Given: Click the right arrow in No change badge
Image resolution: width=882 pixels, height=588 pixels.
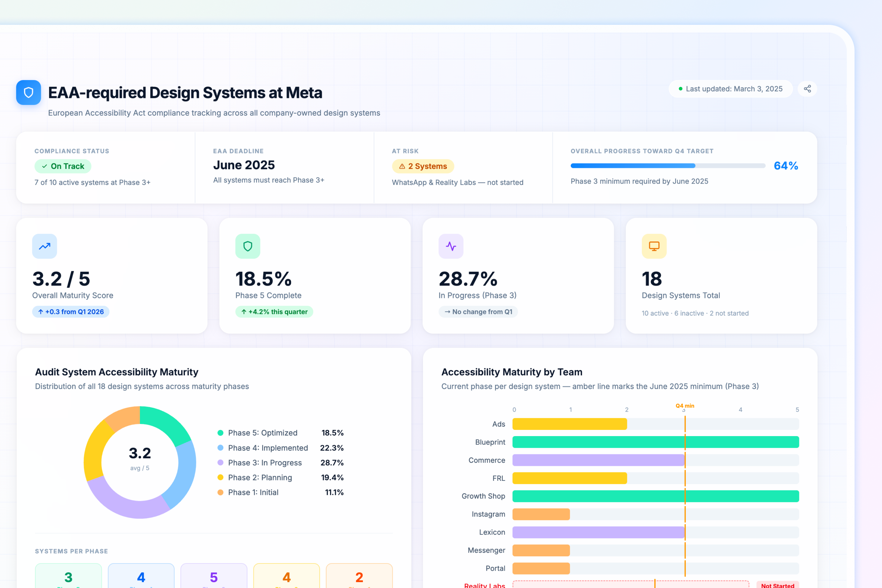Looking at the screenshot, I should [448, 312].
